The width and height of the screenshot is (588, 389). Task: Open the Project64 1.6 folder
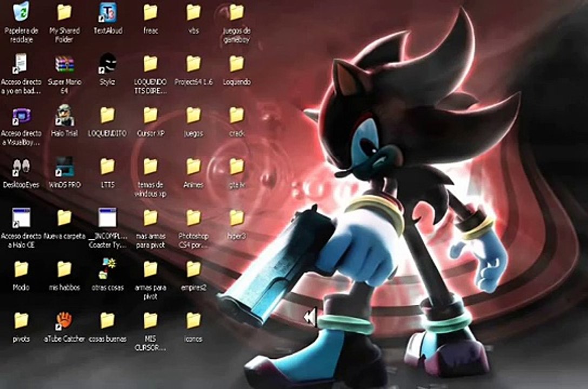[x=193, y=63]
